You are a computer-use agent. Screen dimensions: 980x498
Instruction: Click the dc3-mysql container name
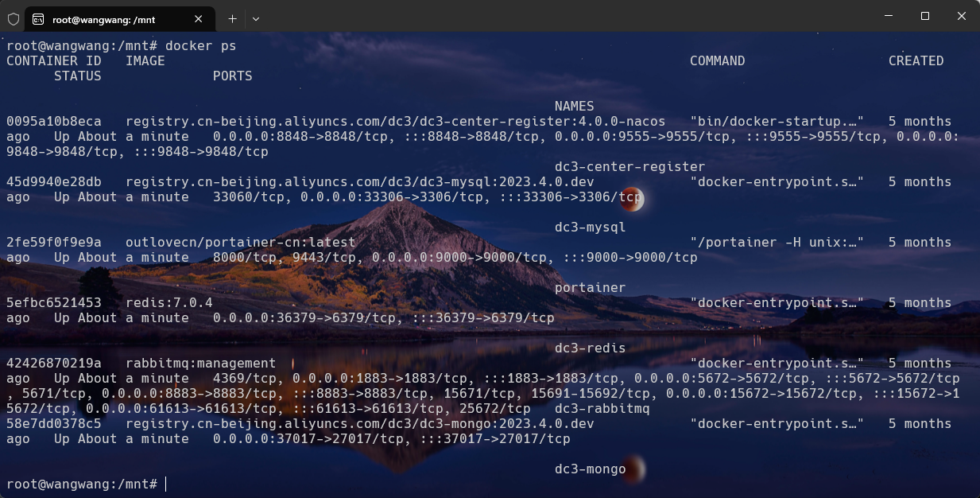point(590,228)
